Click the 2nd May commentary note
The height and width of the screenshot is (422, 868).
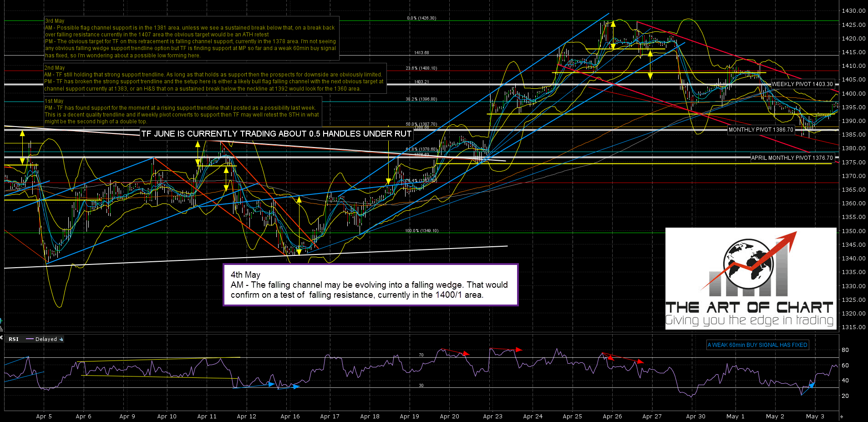(x=214, y=78)
